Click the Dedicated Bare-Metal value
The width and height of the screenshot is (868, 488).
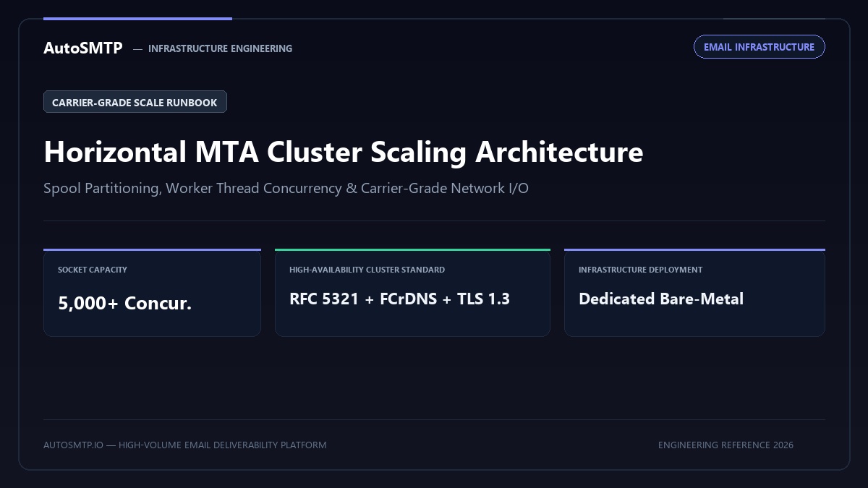point(661,299)
